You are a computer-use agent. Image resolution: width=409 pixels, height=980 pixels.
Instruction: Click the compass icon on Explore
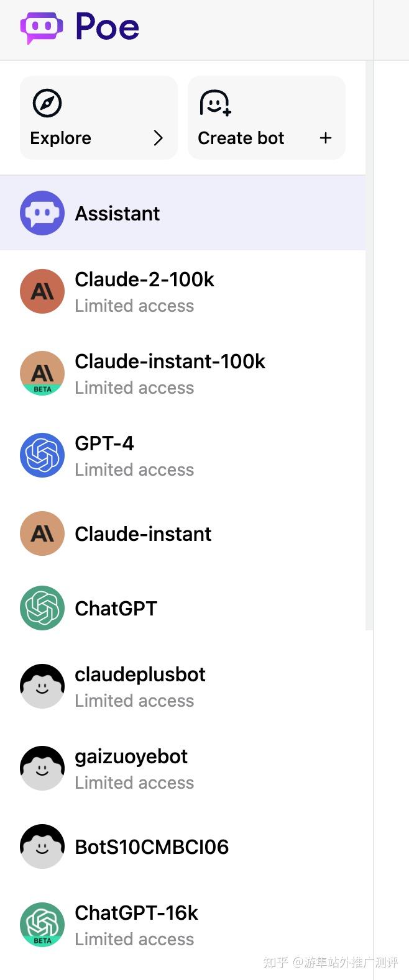pos(47,103)
